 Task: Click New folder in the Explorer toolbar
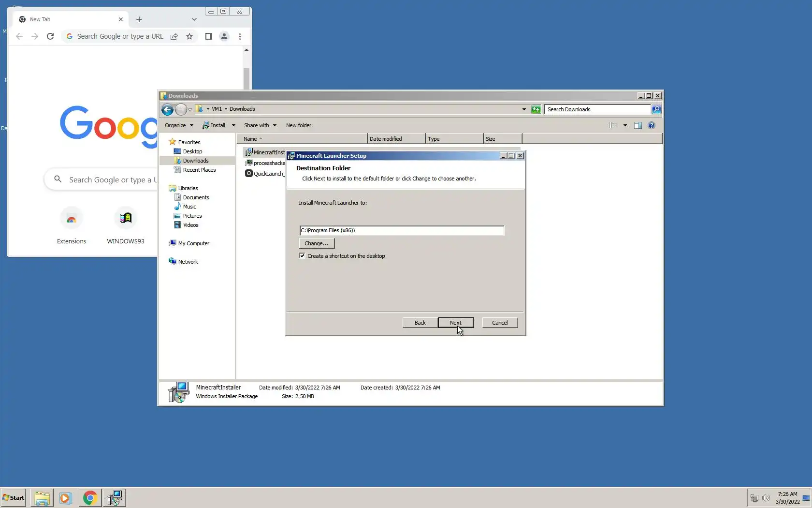pyautogui.click(x=299, y=125)
